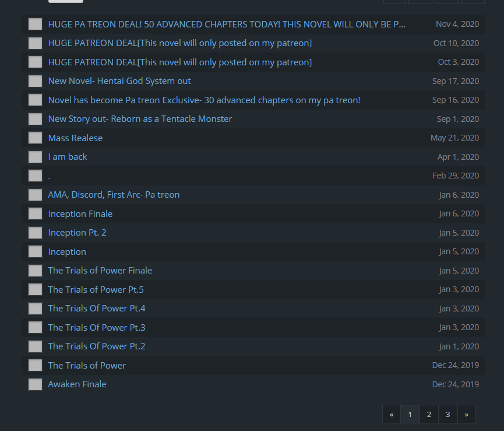The image size is (504, 431).
Task: Open New Story out- Reborn as a Tentacle Monster
Action: click(x=140, y=119)
